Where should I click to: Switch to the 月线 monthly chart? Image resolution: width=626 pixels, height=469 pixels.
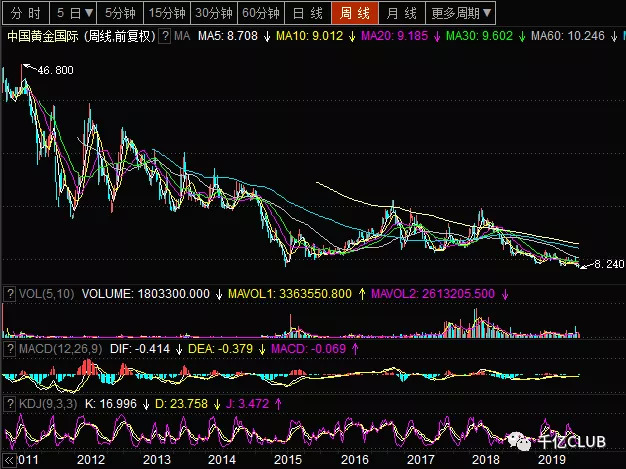(402, 13)
